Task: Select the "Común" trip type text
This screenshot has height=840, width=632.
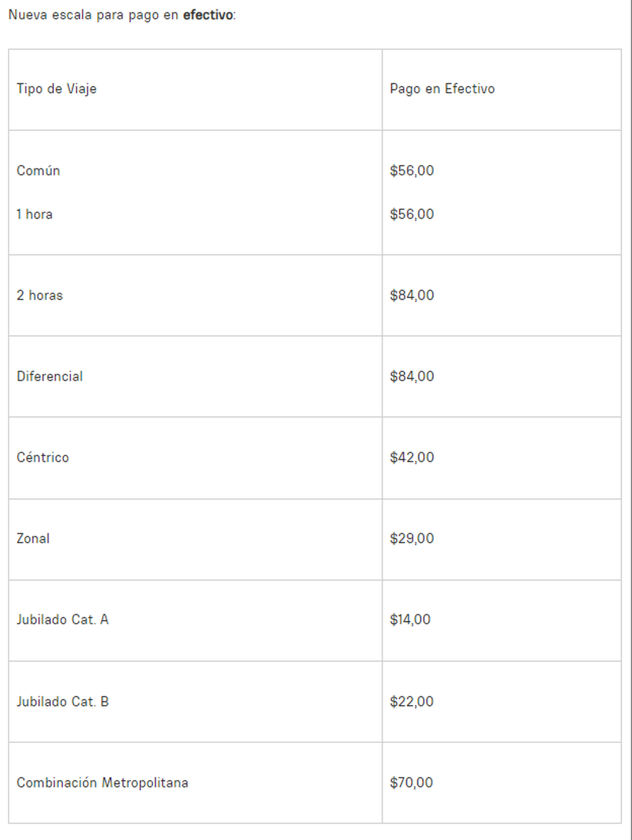Action: click(x=38, y=171)
